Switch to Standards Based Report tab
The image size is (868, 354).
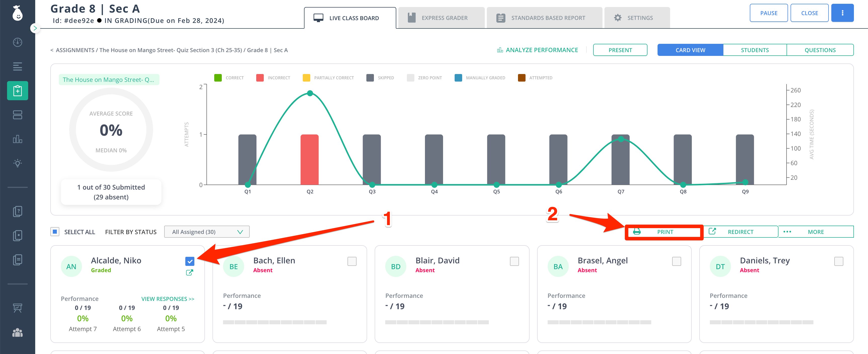coord(545,18)
